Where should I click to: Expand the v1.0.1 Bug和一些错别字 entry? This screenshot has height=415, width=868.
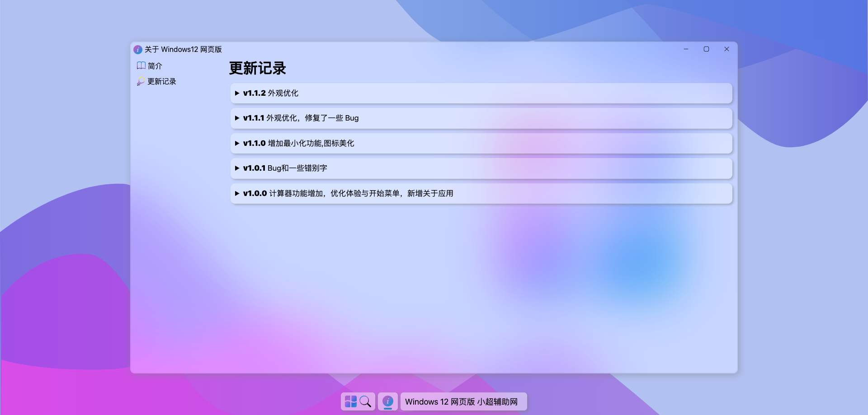click(481, 168)
